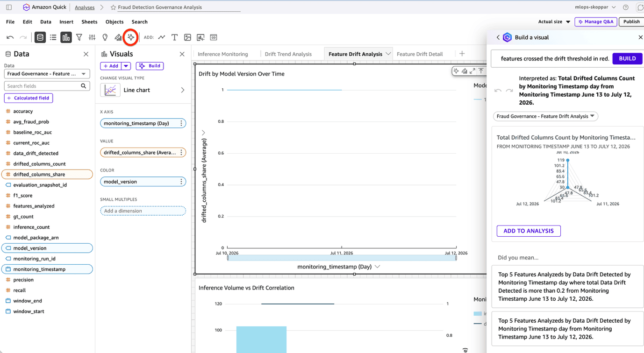Toggle the sidebar icon at top left
Viewport: 644px width, 353px height.
click(x=9, y=7)
